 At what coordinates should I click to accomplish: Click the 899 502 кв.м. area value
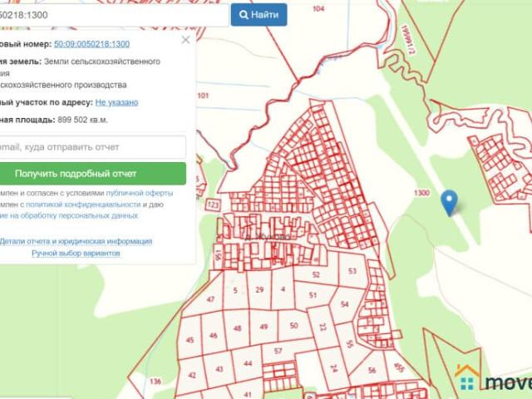(82, 120)
